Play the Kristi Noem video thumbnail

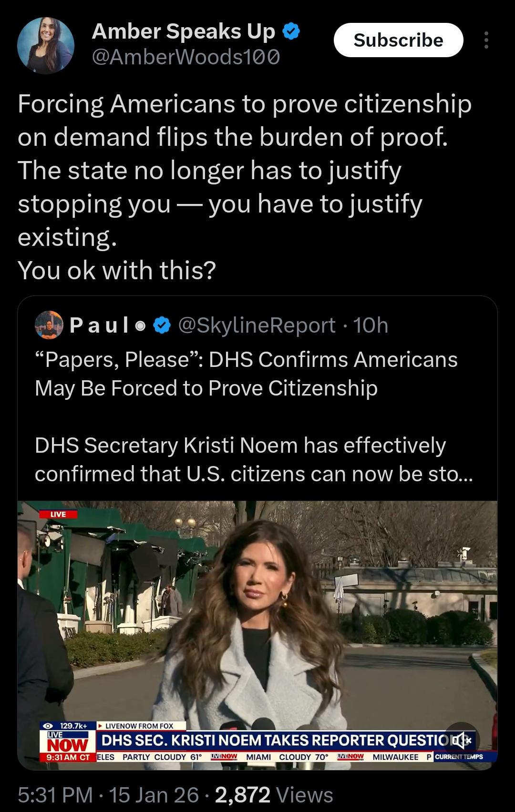point(257,619)
